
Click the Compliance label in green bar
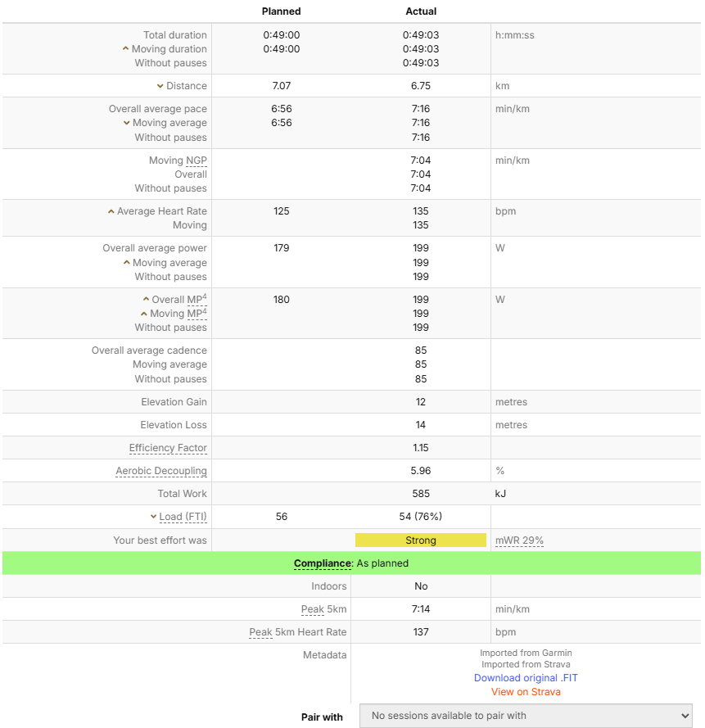point(322,563)
